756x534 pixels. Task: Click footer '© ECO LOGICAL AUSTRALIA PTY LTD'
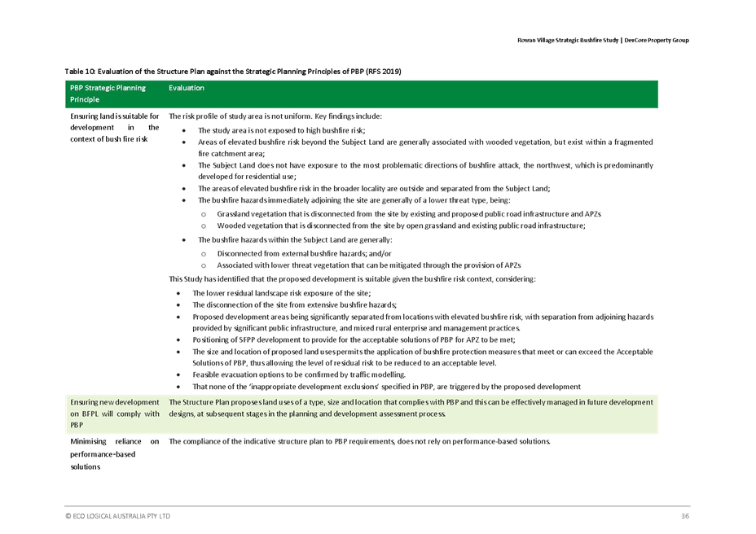(x=117, y=516)
